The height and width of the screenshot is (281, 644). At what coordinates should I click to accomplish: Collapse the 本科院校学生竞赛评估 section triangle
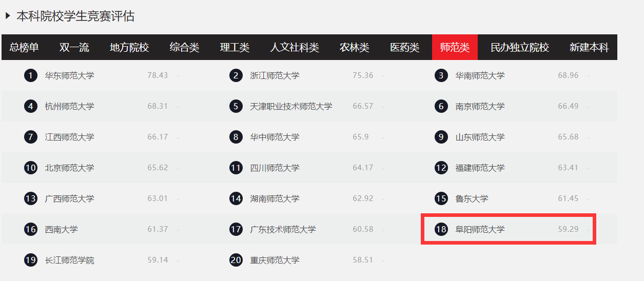(8, 16)
